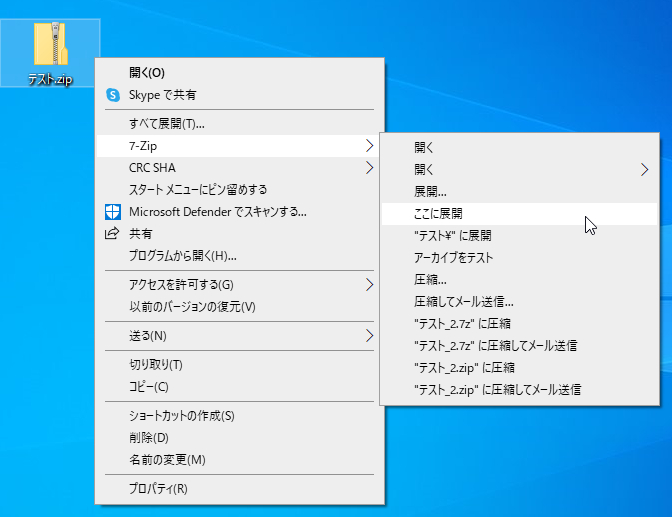Click first 開く in 7-Zip submenu
Image resolution: width=672 pixels, height=517 pixels.
pyautogui.click(x=519, y=147)
